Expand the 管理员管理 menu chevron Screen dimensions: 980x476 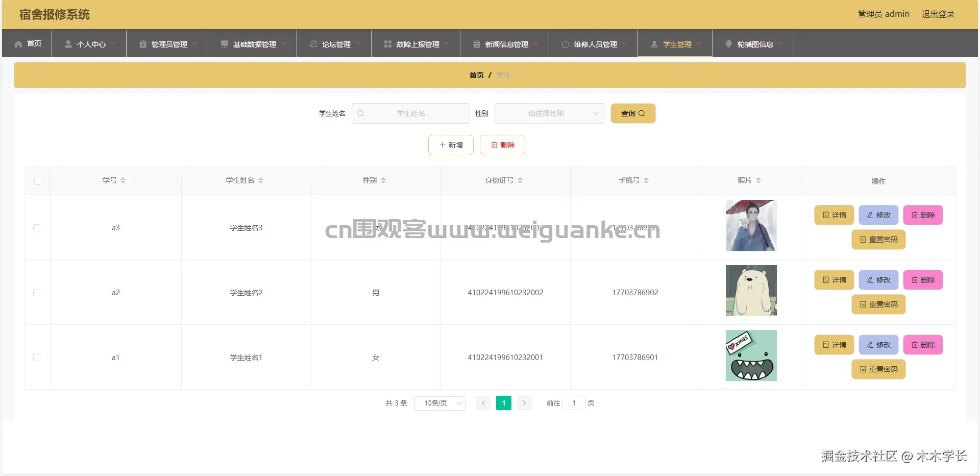(194, 43)
